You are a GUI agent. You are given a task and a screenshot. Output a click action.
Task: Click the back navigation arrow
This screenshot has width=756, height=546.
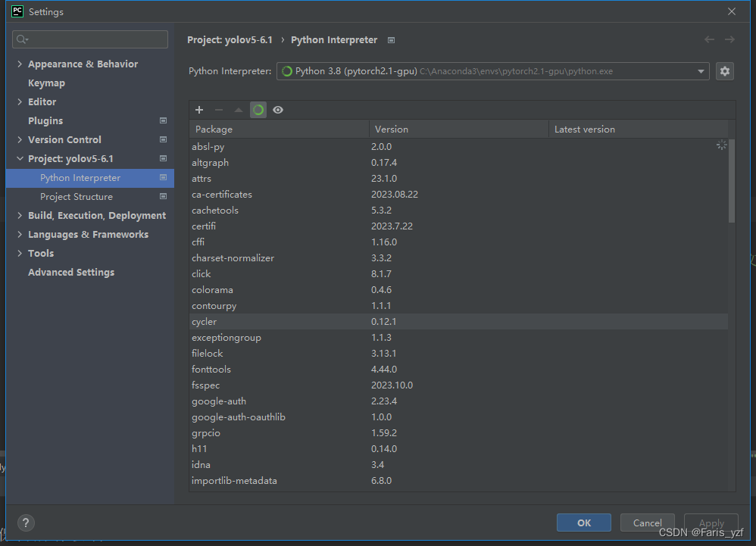point(709,39)
